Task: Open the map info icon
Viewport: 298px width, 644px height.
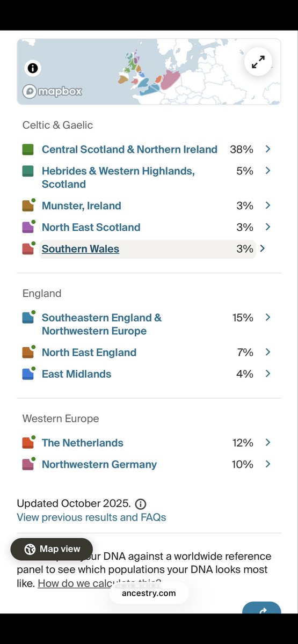Action: pos(33,68)
